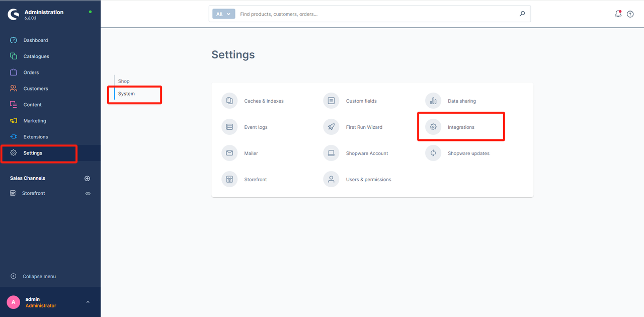
Task: Switch to the Shop settings tab
Action: [124, 81]
